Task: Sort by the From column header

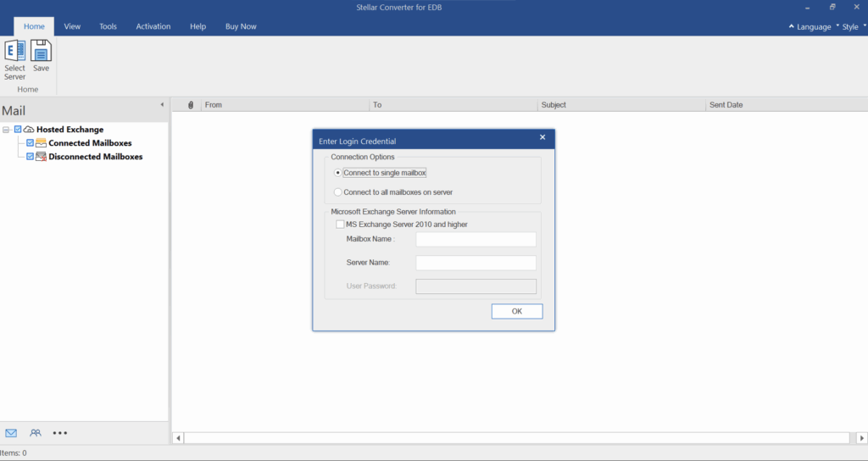Action: pos(285,104)
